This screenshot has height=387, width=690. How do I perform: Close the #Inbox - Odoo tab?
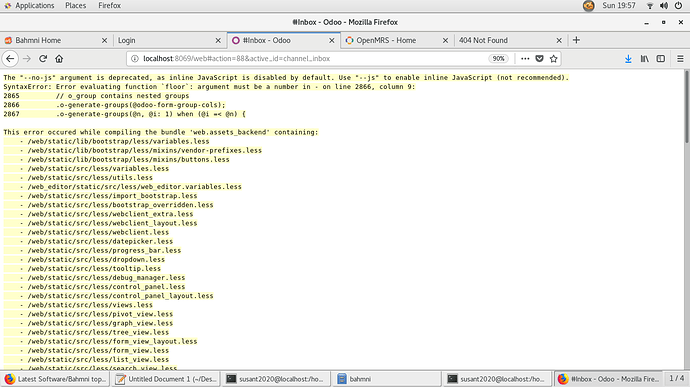point(332,40)
